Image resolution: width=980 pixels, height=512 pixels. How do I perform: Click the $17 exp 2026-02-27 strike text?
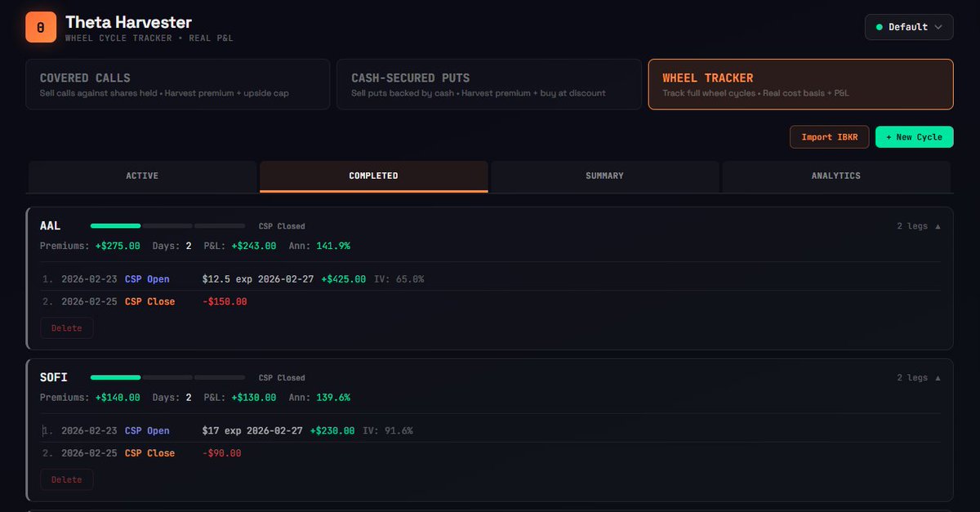point(252,431)
